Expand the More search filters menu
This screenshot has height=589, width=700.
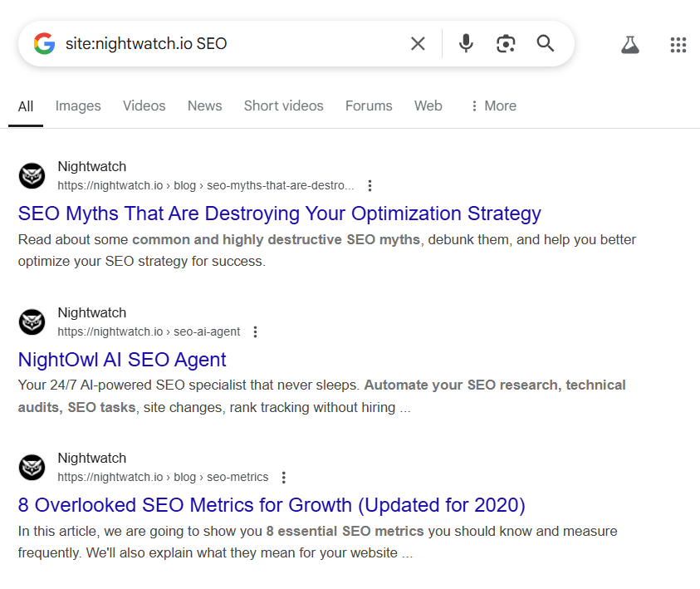(x=492, y=106)
